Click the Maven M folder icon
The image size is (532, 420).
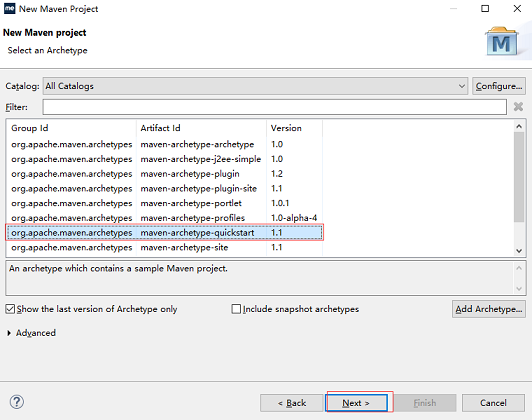point(502,42)
